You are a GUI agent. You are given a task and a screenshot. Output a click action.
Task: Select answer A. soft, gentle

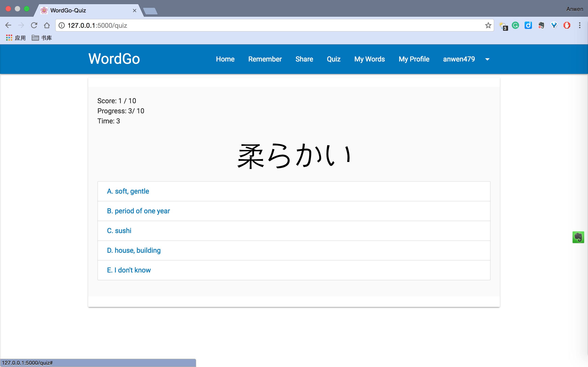tap(128, 191)
